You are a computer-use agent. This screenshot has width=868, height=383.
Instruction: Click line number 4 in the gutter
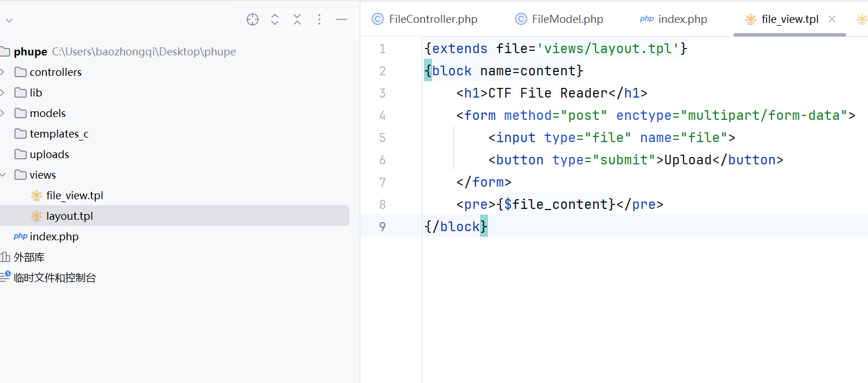pos(382,116)
